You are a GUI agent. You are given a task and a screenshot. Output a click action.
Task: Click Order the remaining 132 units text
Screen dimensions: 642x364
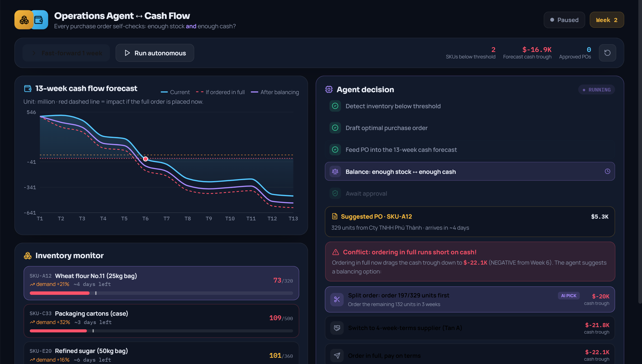pyautogui.click(x=394, y=304)
